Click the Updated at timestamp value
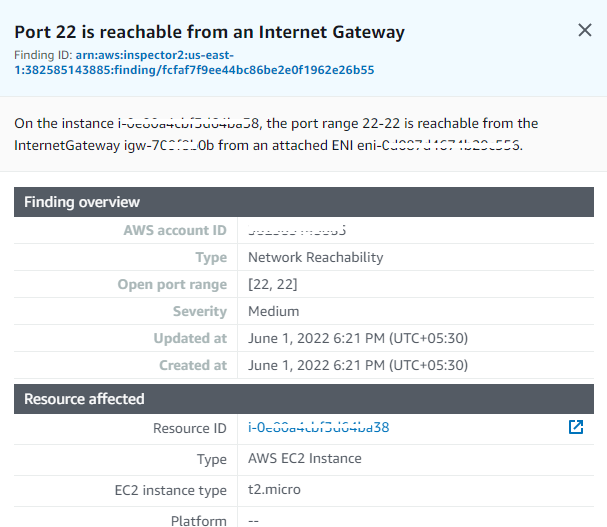Screen dimensions: 607x527 [358, 338]
